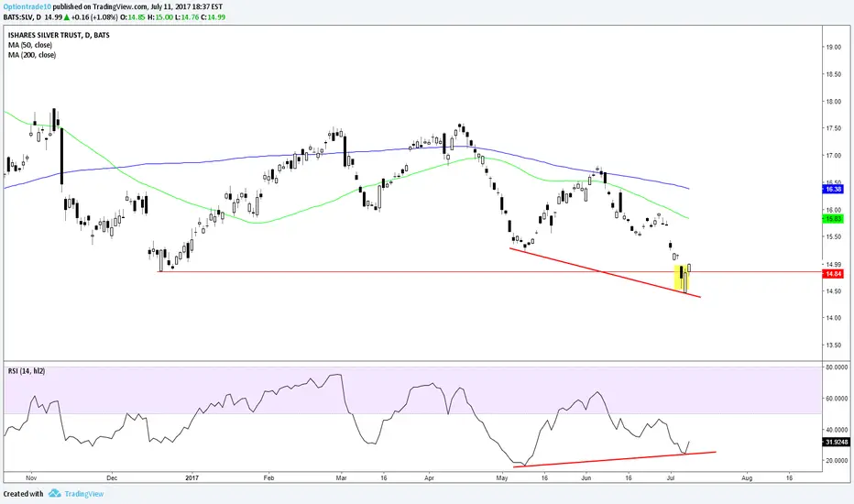854x504 pixels.
Task: Click the 14.00 price axis label
Action: click(833, 318)
